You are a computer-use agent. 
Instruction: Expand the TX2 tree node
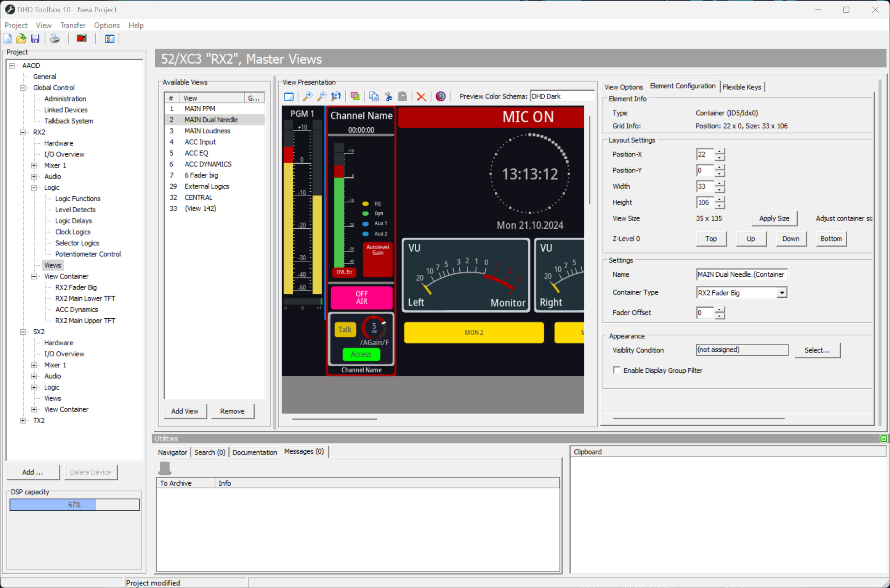[23, 420]
